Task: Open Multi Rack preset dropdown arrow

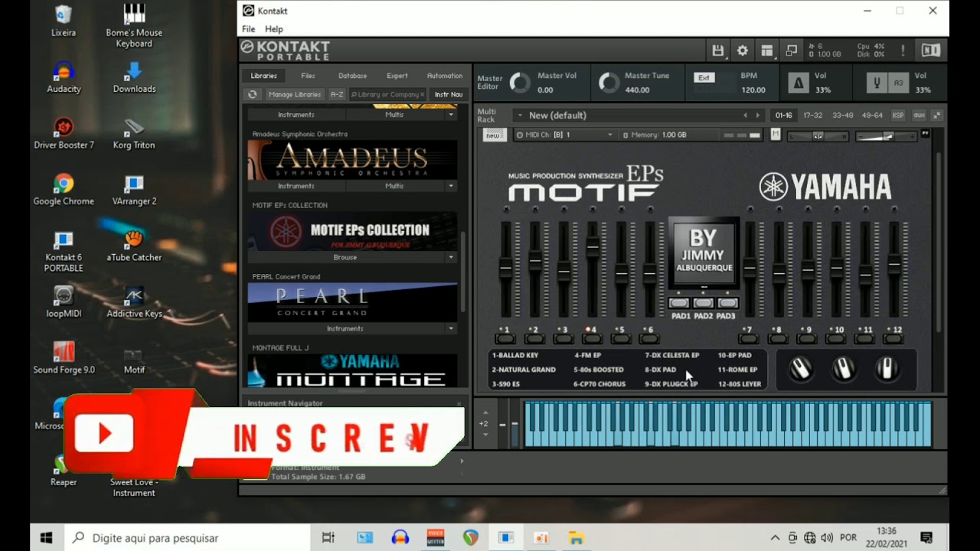Action: (x=520, y=115)
